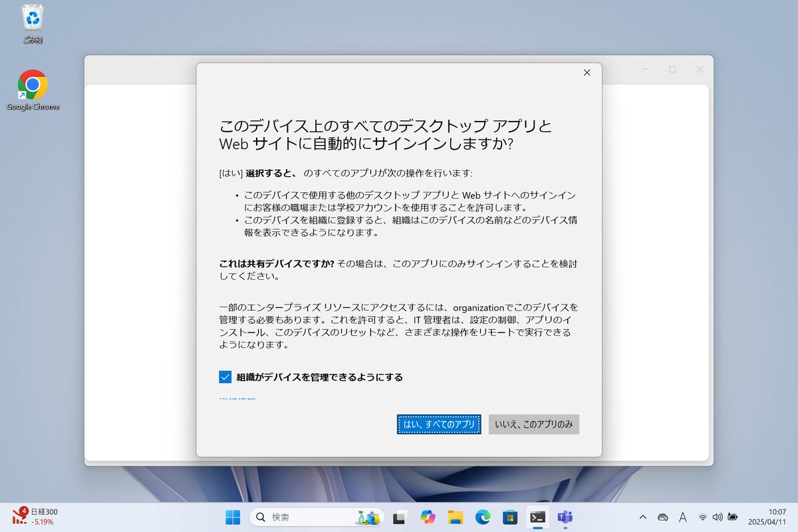Launch Microsoft Teams from the taskbar
Screen dimensions: 798x532
tap(565, 517)
